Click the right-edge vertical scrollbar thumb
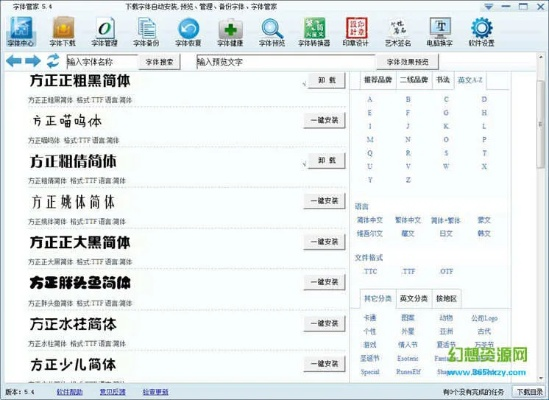 [541, 124]
